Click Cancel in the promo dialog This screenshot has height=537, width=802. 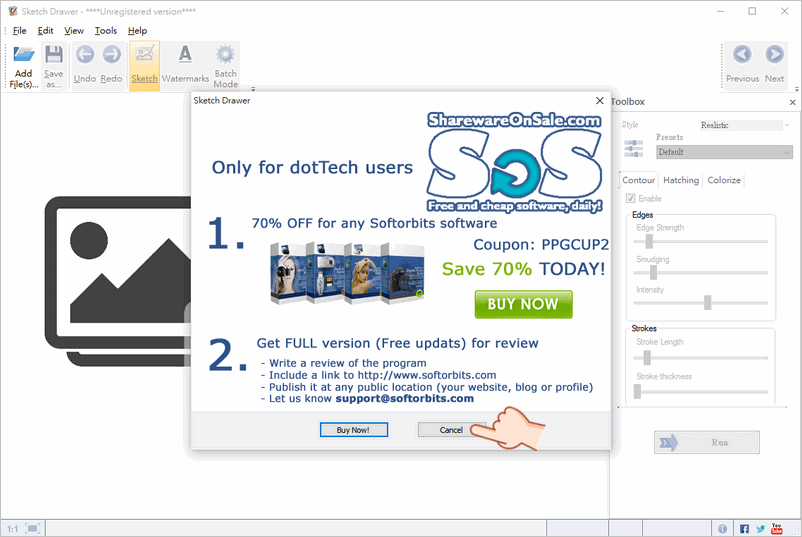pos(451,430)
